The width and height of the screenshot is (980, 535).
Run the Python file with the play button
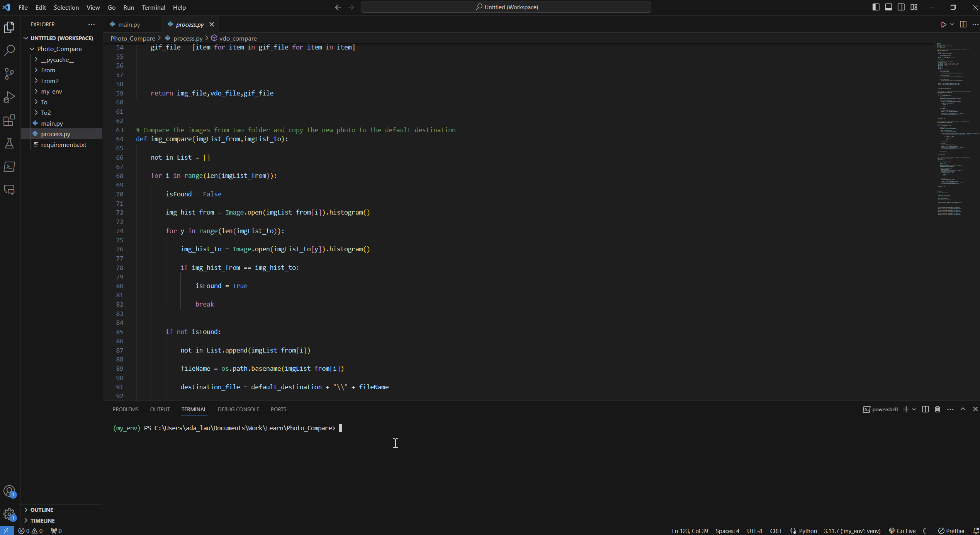tap(944, 24)
